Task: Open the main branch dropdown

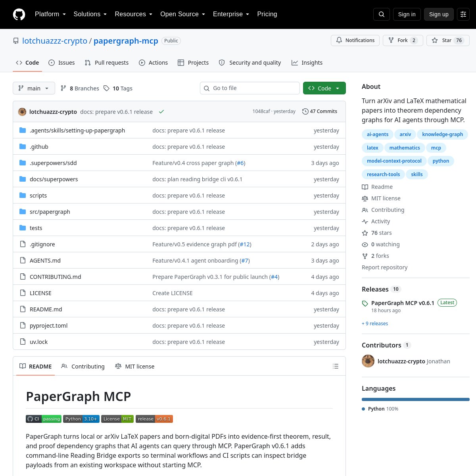Action: (34, 88)
